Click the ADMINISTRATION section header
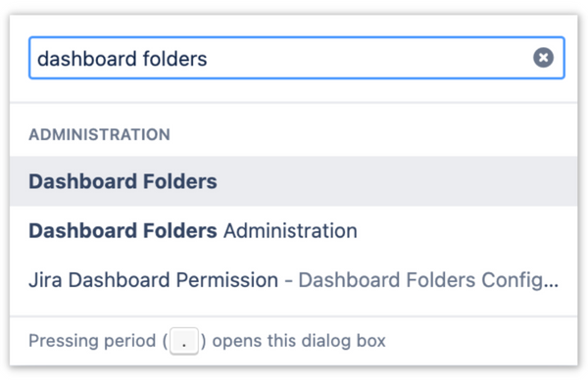Image resolution: width=588 pixels, height=382 pixels. 99,134
